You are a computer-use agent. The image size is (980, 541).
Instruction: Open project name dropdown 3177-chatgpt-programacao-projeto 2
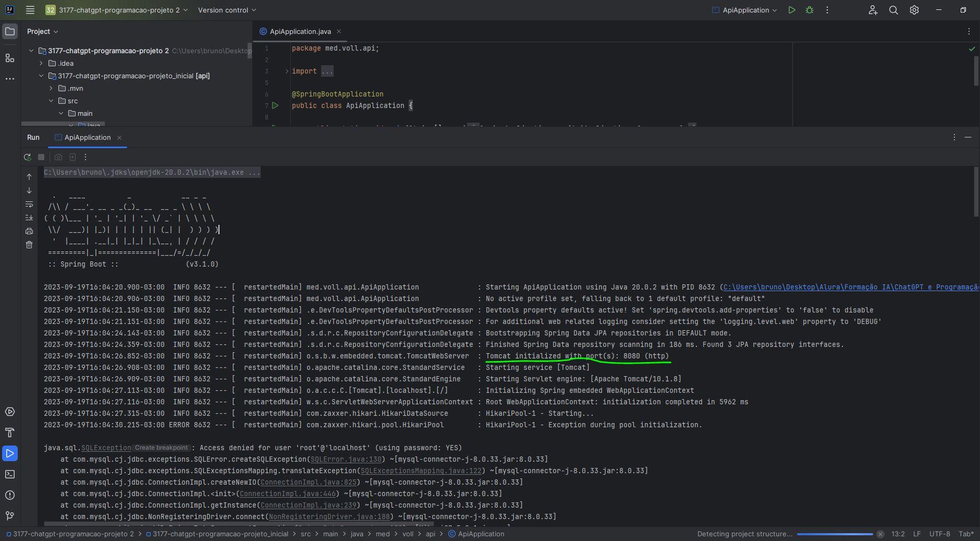[x=117, y=10]
